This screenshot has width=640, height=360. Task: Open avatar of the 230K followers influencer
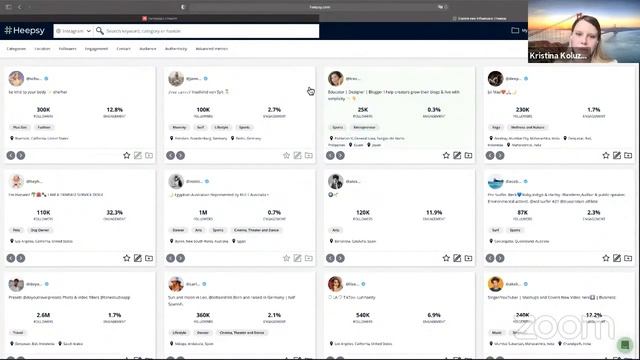point(496,78)
